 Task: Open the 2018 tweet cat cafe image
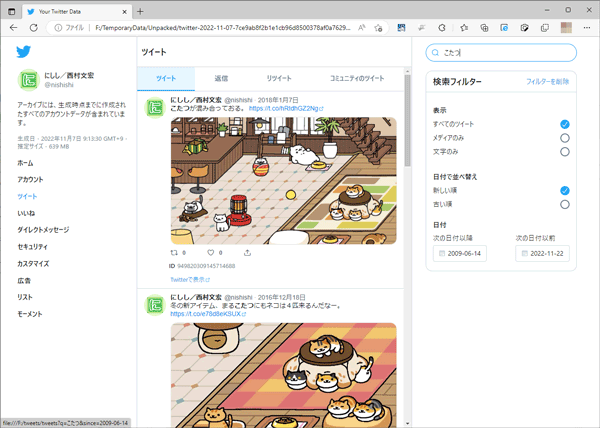pos(284,181)
